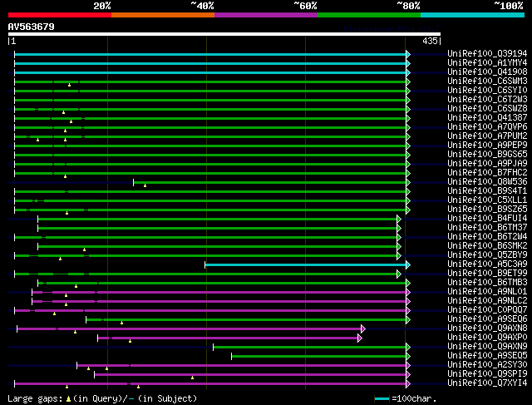Click purple arrowhead ending the Q9AXP0 alignment
Viewport: 532px width, 405px height.
pyautogui.click(x=360, y=338)
